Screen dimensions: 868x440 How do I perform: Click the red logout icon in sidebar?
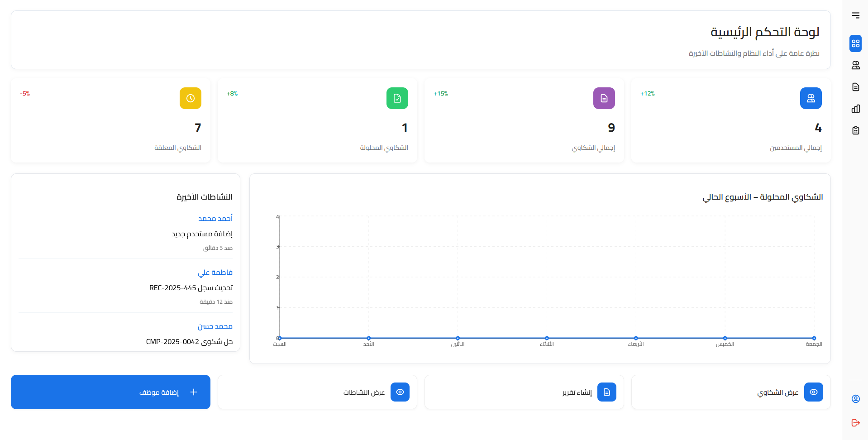(x=855, y=423)
